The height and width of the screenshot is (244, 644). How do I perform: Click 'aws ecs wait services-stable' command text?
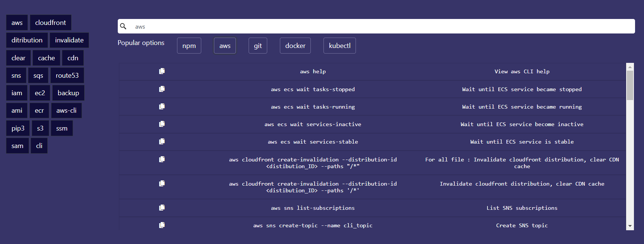(313, 142)
